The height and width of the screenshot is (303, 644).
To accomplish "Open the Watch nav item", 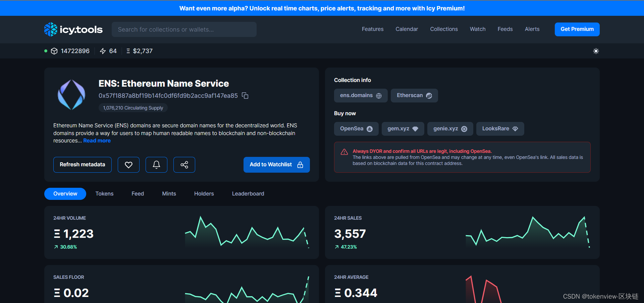I will pos(478,29).
